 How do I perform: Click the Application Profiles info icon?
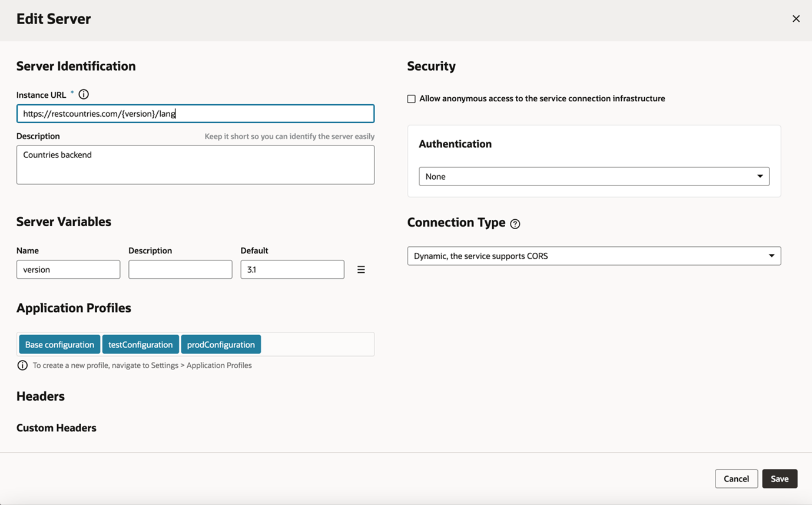pyautogui.click(x=22, y=365)
